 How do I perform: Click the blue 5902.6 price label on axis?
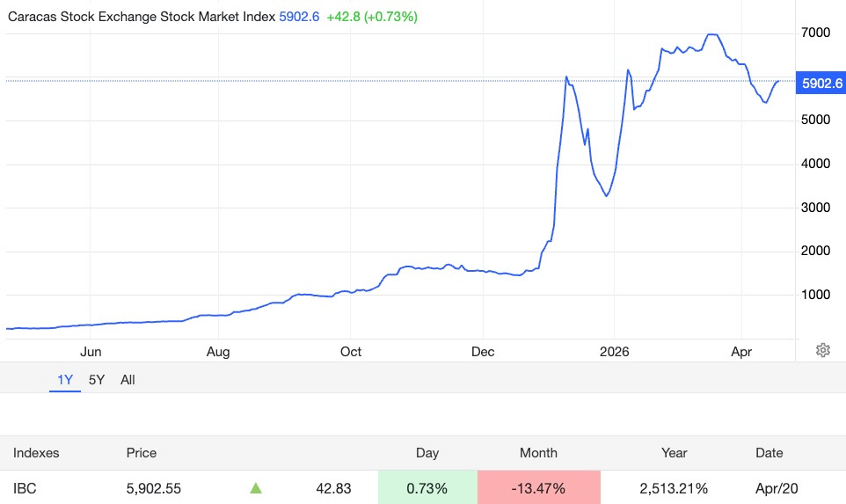(x=820, y=83)
